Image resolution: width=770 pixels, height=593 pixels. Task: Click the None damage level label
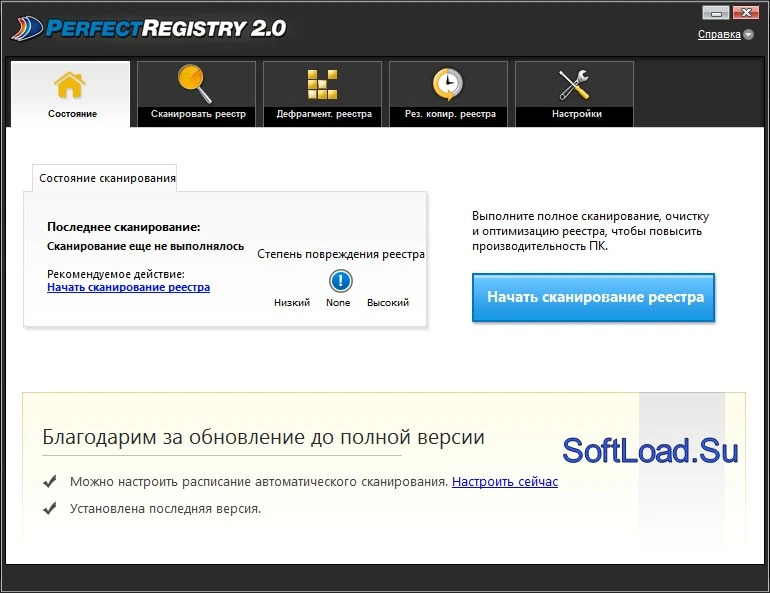(x=338, y=303)
